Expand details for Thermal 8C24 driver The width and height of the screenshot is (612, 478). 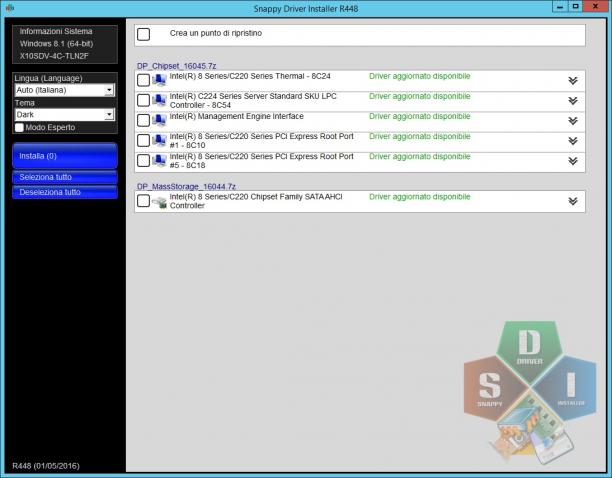pos(573,80)
